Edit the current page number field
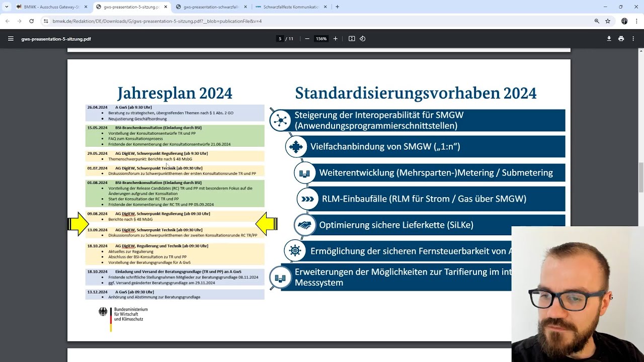 point(280,39)
